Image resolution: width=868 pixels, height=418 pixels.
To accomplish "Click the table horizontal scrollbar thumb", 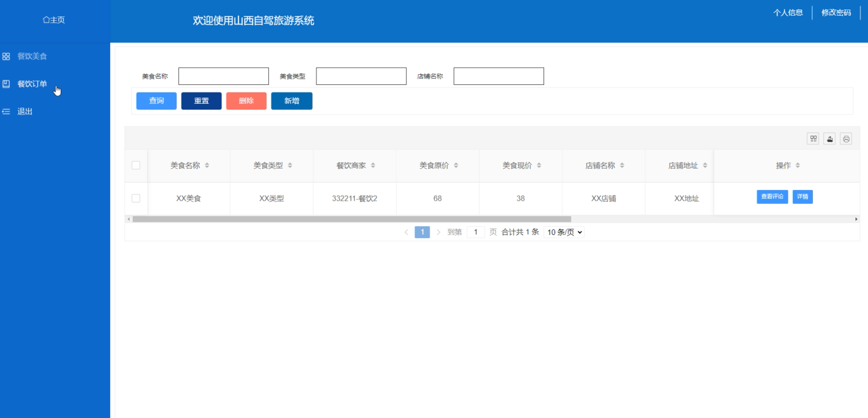I will (x=352, y=219).
